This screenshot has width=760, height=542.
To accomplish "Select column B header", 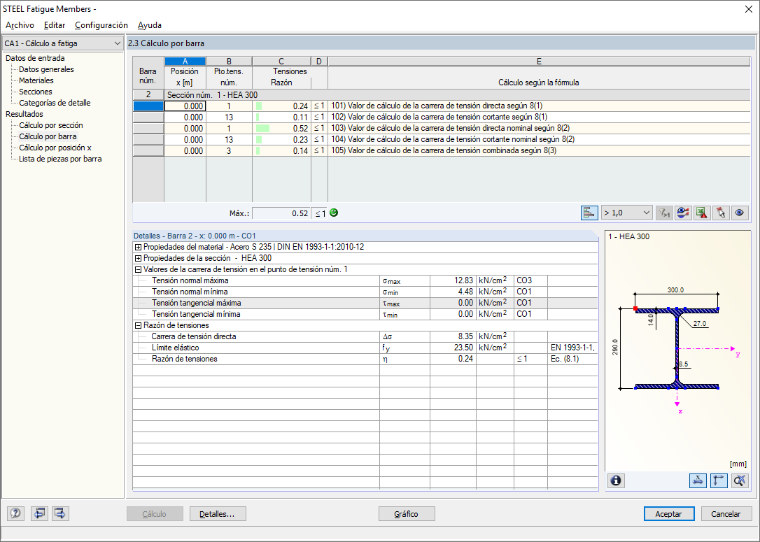I will coord(229,61).
